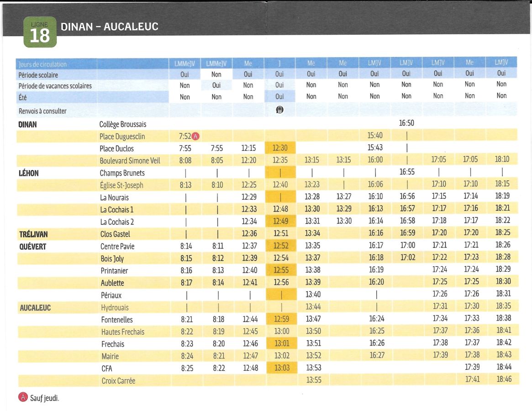
Task: Click the 18:10 time at Boulevard Simone Veil
Action: tap(502, 159)
